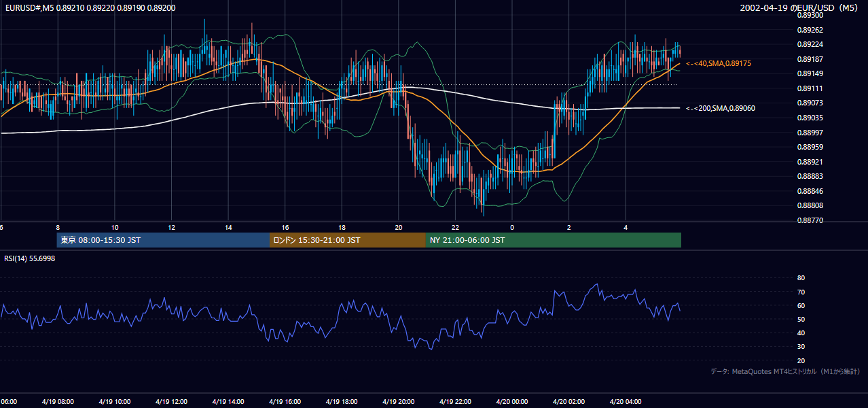Viewport: 868px width, 408px height.
Task: Click the 4/19 18:00 bottom time label
Action: coord(342,402)
